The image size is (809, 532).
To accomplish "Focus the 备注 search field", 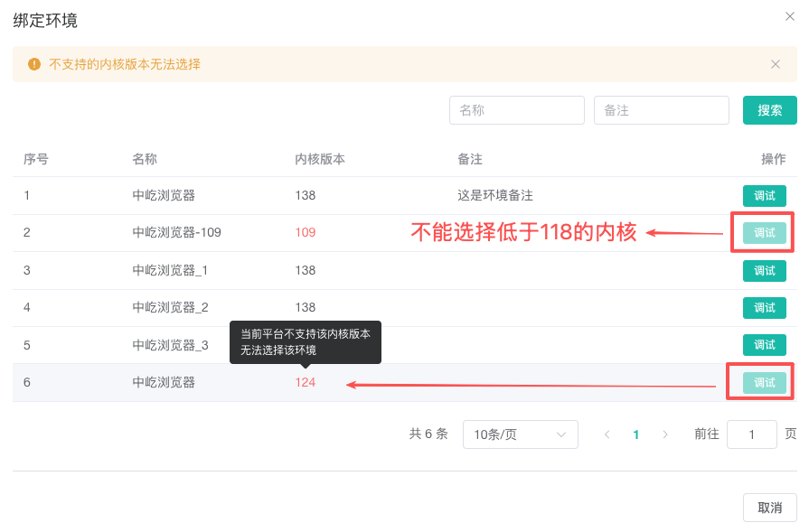I will 661,110.
